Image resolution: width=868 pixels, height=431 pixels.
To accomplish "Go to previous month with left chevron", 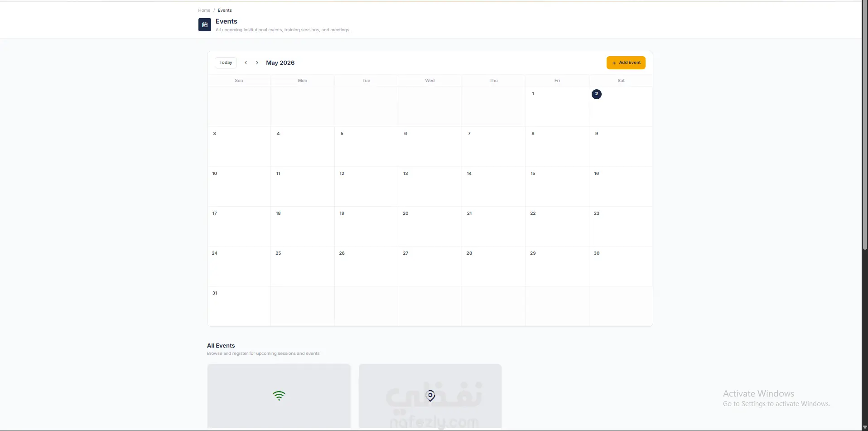I will click(246, 63).
